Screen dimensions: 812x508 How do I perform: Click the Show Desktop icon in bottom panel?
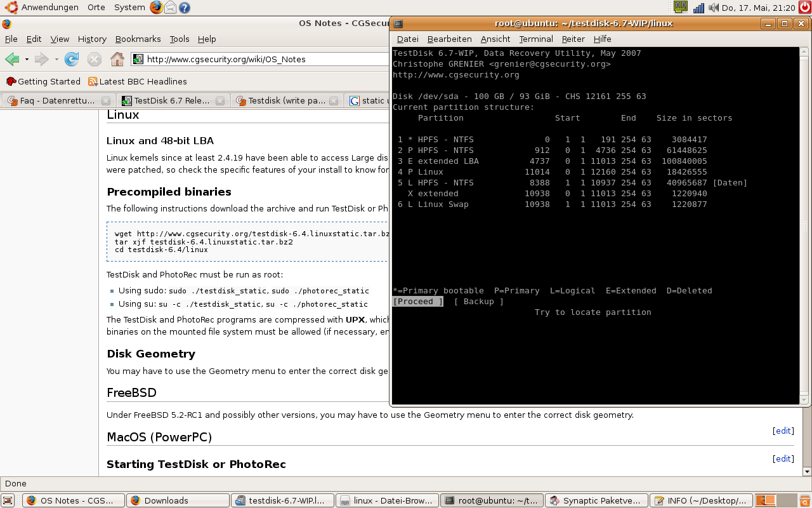9,500
